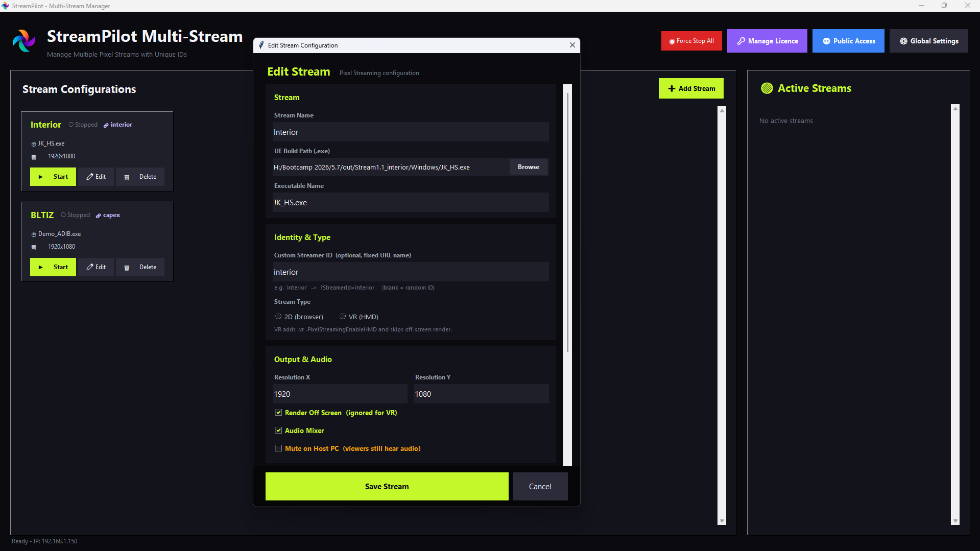The width and height of the screenshot is (980, 551).
Task: Click scroll down arrow in Active Streams panel
Action: [955, 521]
